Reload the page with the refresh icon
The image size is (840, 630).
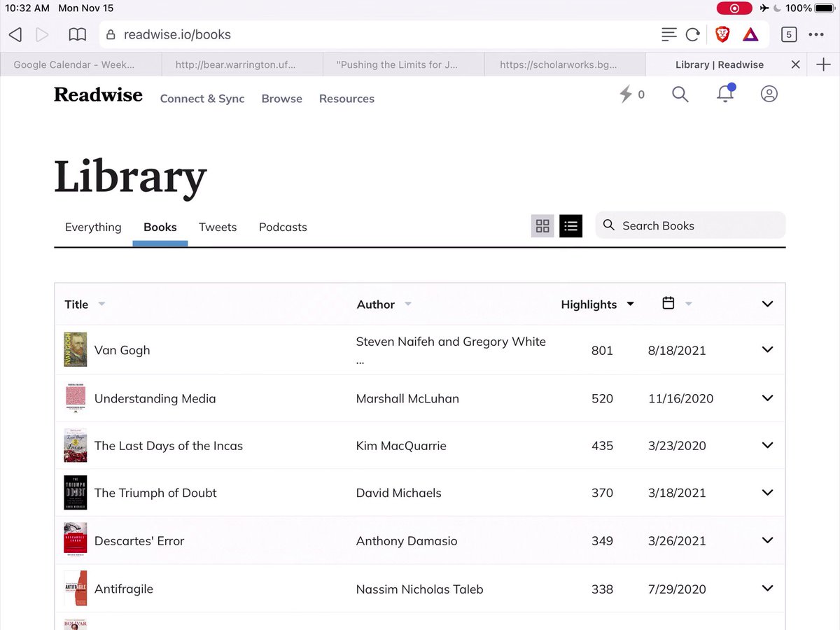pos(693,34)
